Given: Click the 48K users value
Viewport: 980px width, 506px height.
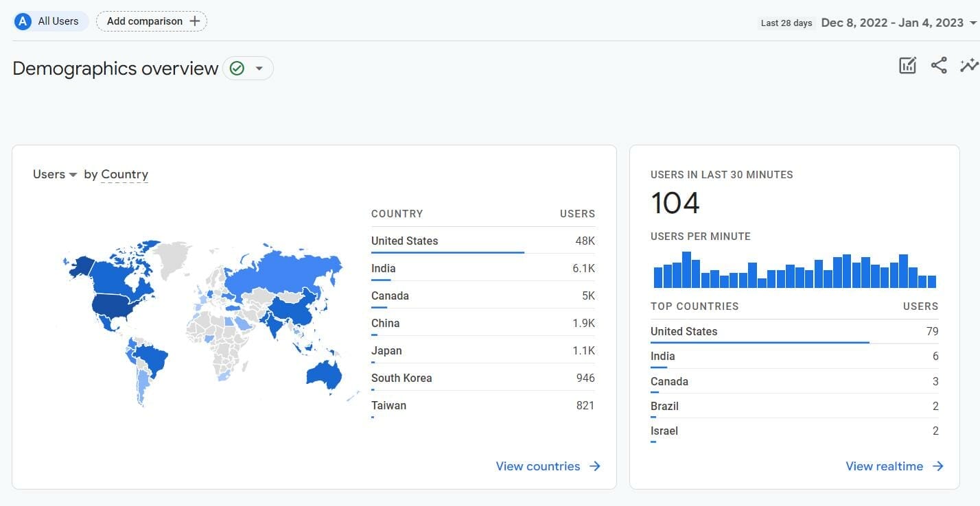Looking at the screenshot, I should [585, 241].
